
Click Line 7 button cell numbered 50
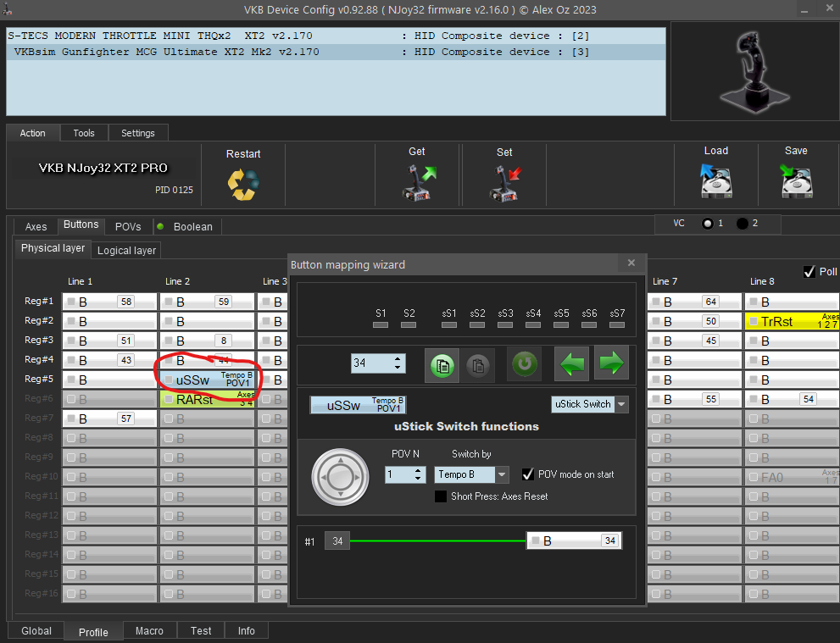[x=695, y=321]
